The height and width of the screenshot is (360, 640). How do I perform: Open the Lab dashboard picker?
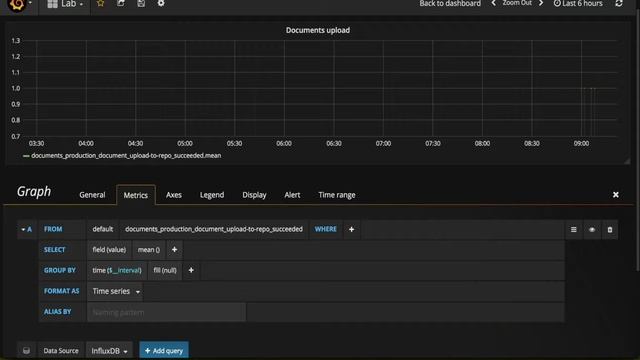[64, 4]
